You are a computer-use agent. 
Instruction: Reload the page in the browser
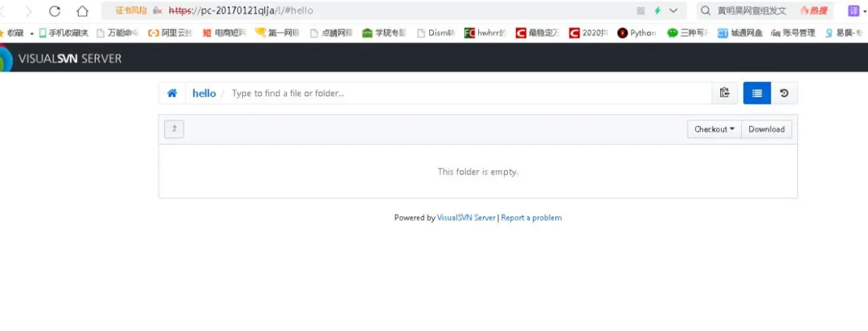[x=55, y=11]
